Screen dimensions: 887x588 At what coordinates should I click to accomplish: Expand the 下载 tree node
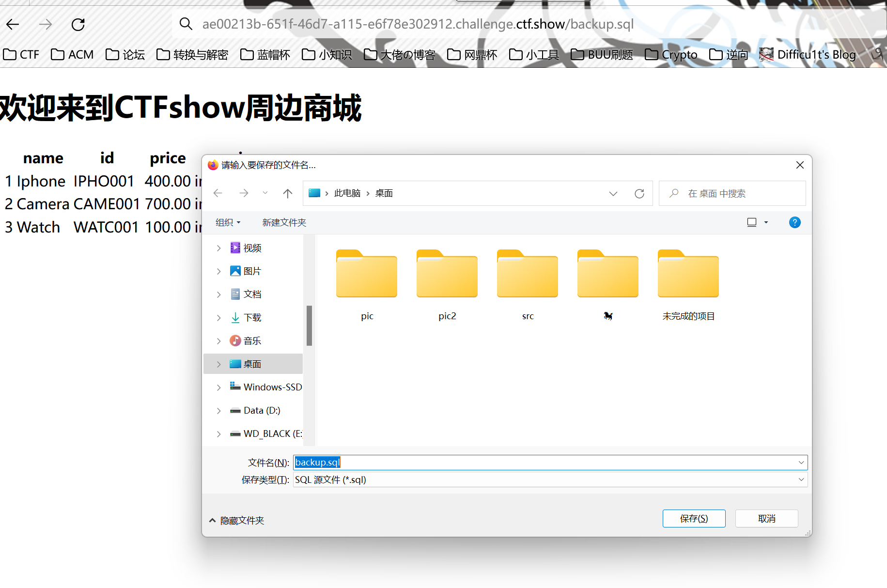pos(219,318)
